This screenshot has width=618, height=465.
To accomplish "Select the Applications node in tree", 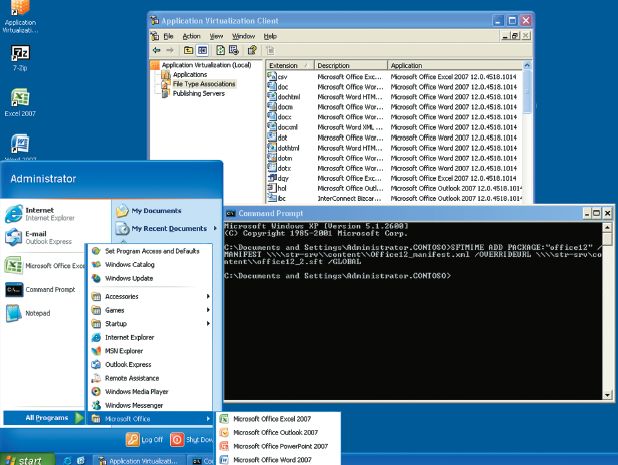I will click(x=190, y=74).
